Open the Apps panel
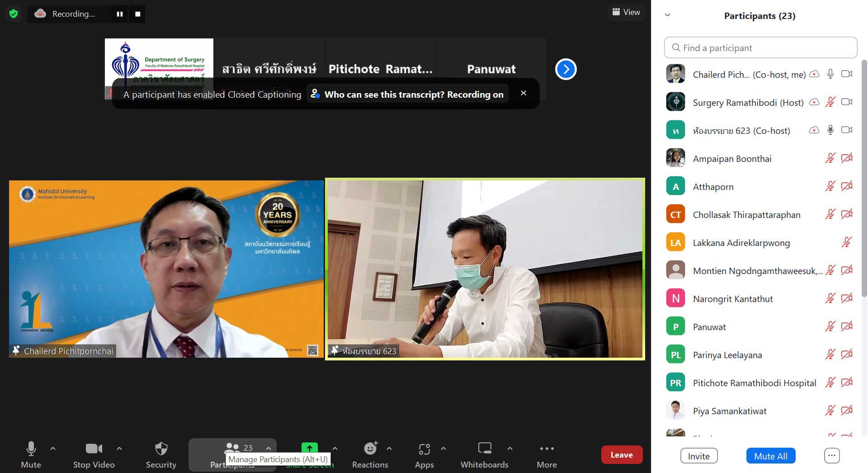Viewport: 868px width, 473px height. [x=424, y=454]
